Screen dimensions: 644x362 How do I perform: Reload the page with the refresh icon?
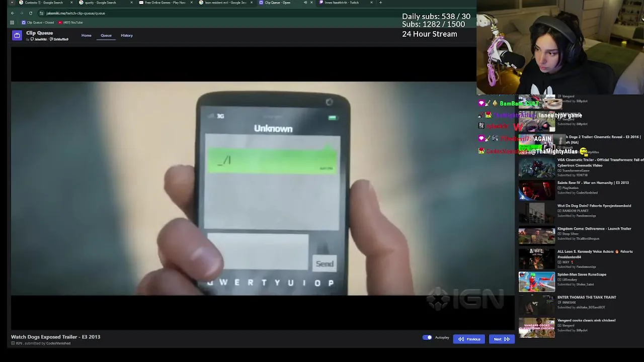(31, 13)
